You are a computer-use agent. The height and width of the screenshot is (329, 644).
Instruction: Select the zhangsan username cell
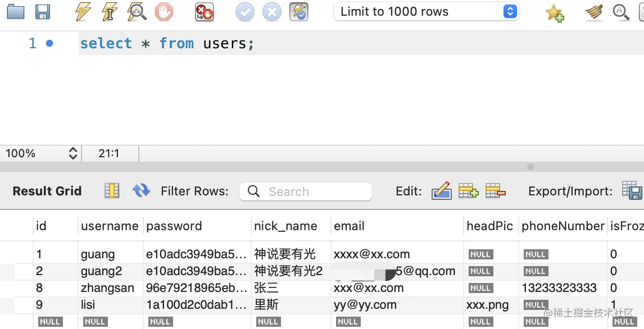coord(107,288)
